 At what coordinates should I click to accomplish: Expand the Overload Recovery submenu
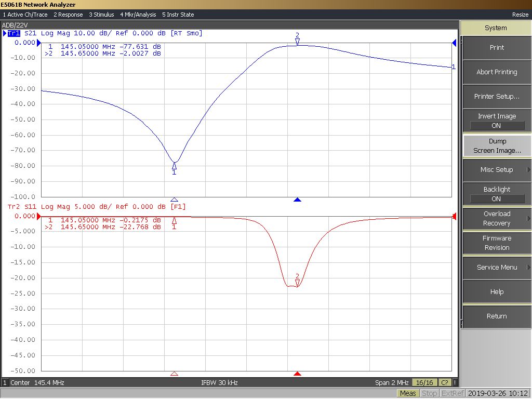coord(497,219)
